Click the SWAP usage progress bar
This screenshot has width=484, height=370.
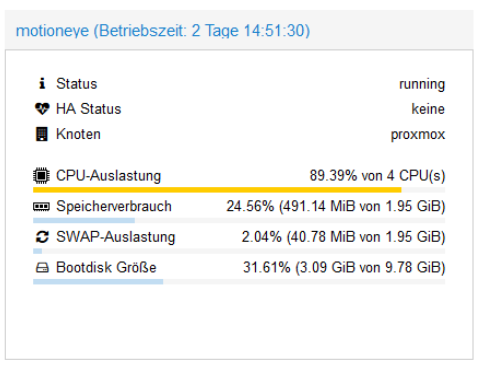point(239,251)
